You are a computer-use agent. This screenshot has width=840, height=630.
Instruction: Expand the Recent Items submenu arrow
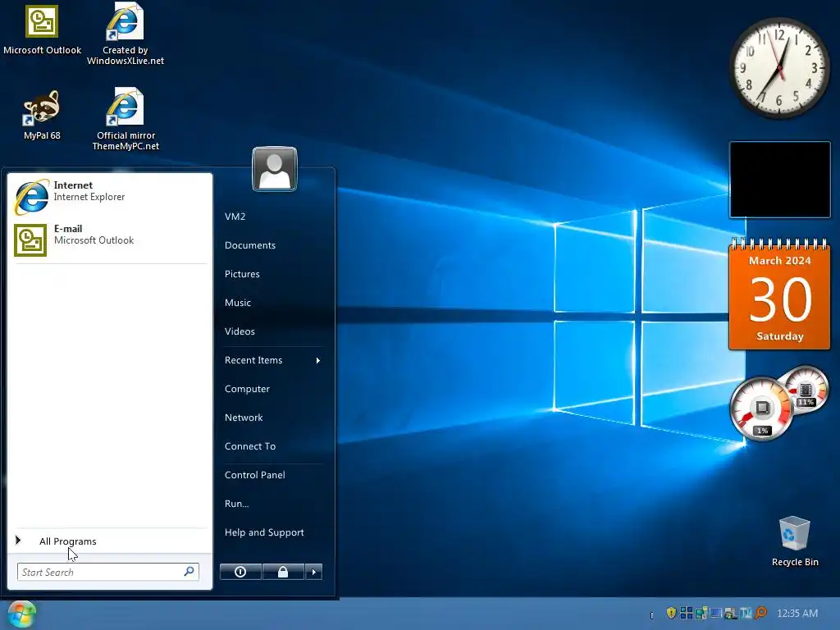(x=318, y=361)
